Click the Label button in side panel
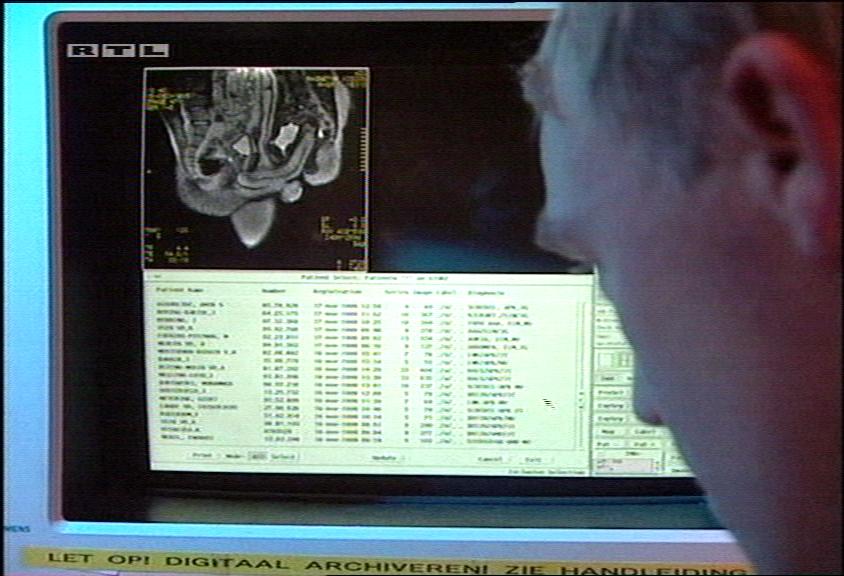The image size is (844, 576). point(644,432)
